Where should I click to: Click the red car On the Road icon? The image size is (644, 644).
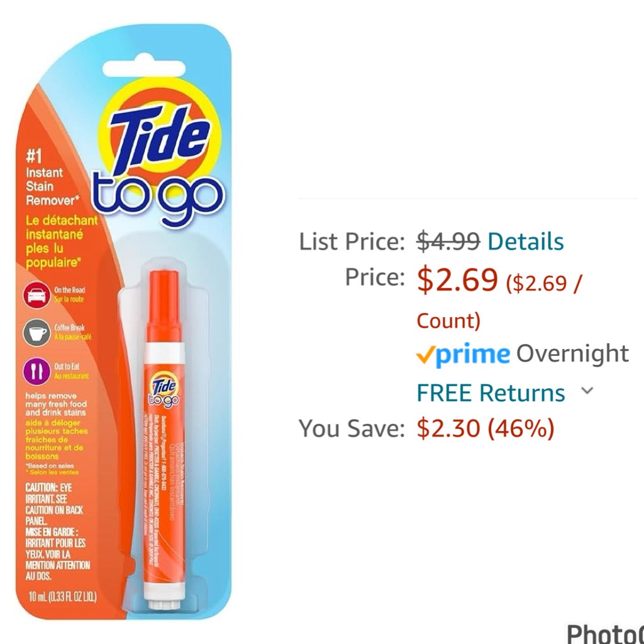36,295
